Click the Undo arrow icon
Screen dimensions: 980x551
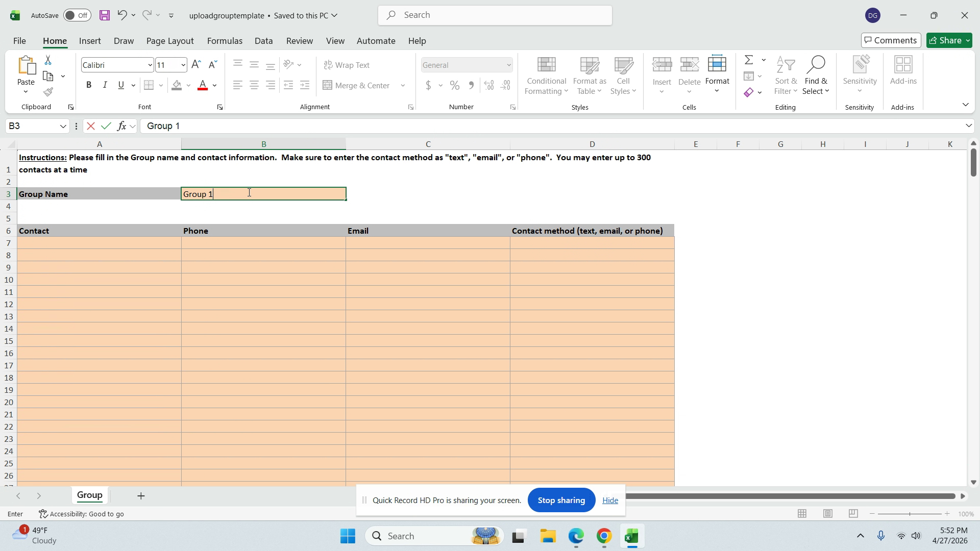click(122, 15)
